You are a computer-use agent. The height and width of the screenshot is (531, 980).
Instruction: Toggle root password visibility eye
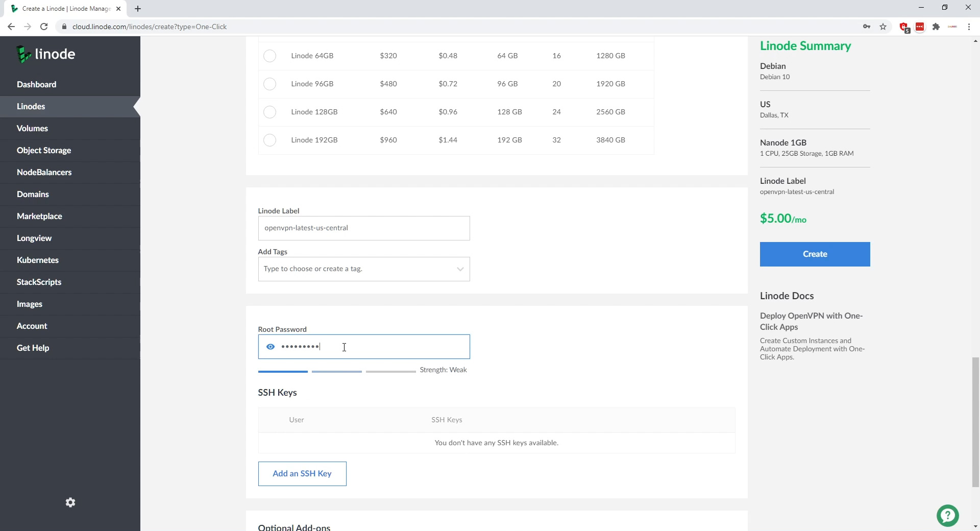pyautogui.click(x=271, y=347)
